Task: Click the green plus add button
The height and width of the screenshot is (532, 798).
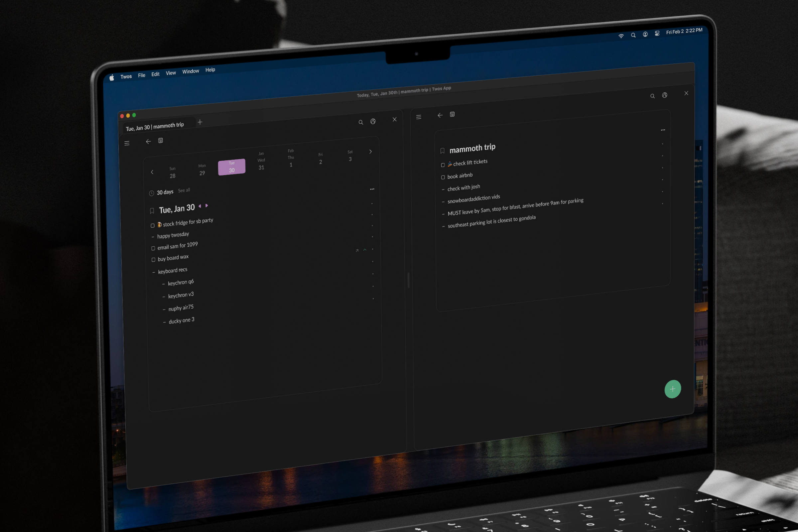Action: pos(672,389)
